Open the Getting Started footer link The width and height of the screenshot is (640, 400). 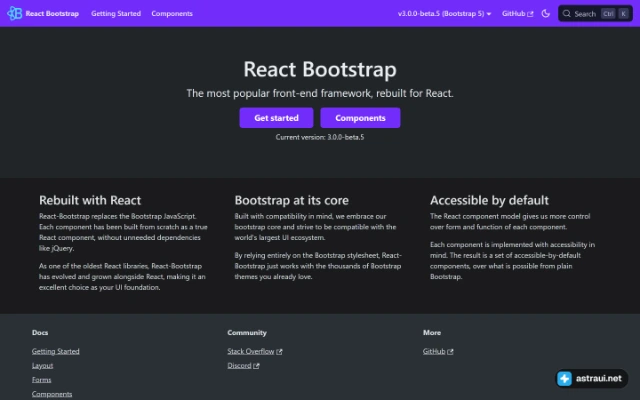click(56, 351)
